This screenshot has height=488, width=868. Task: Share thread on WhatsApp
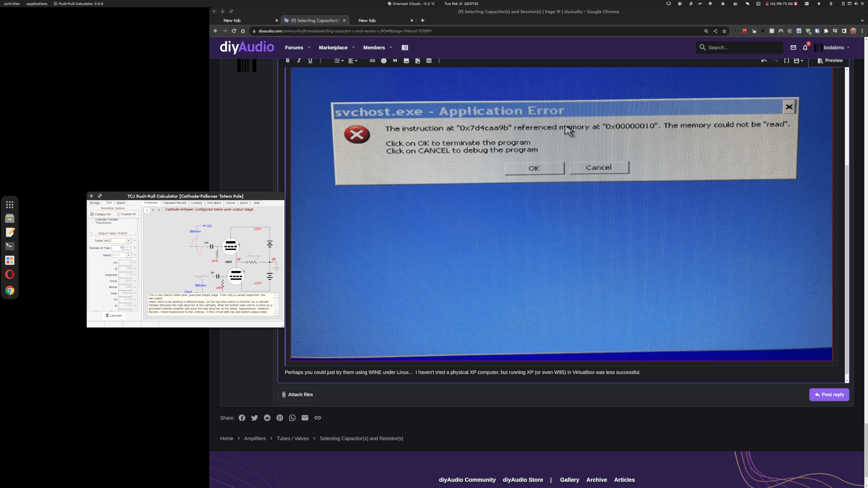point(292,418)
